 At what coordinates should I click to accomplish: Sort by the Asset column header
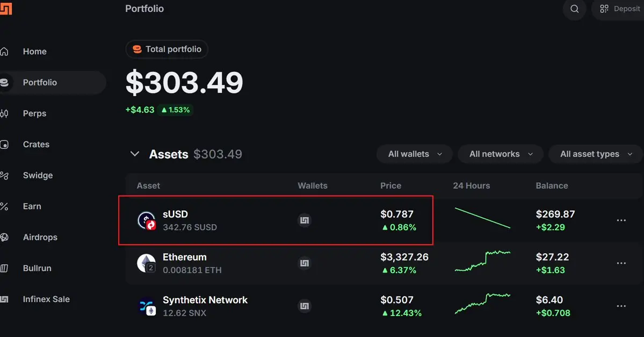[x=148, y=186]
